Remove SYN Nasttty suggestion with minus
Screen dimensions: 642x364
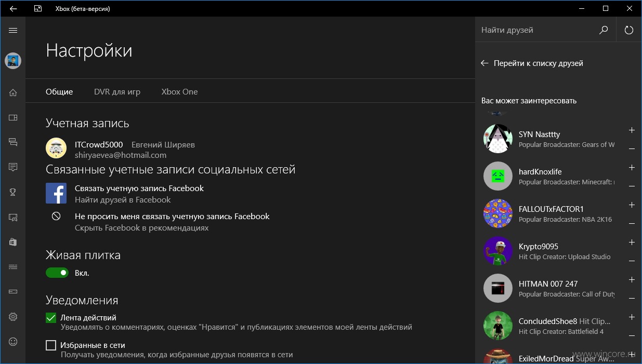[x=632, y=149]
